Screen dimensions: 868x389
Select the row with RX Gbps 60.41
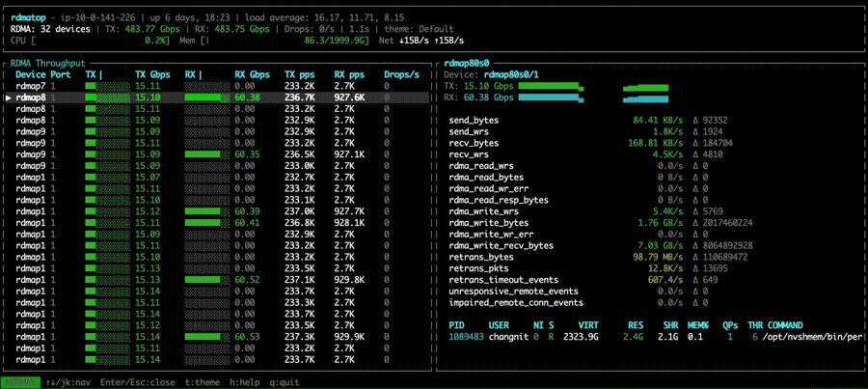[x=216, y=223]
